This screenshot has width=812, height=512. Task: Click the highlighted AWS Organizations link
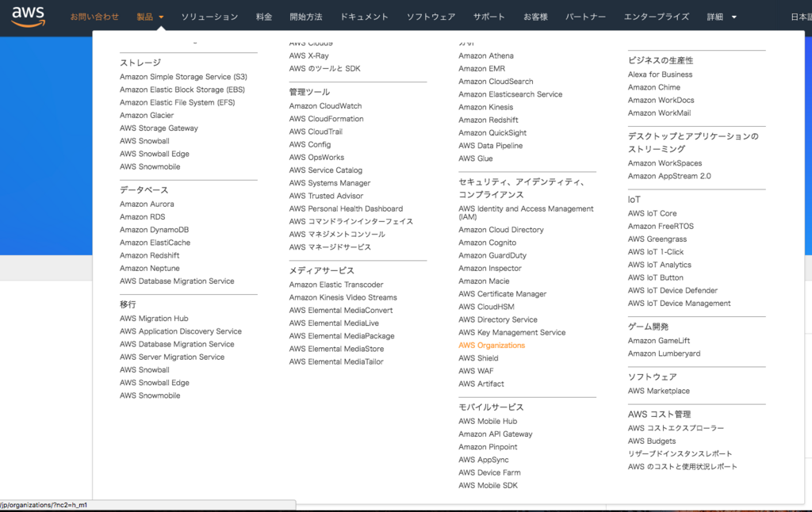point(492,346)
